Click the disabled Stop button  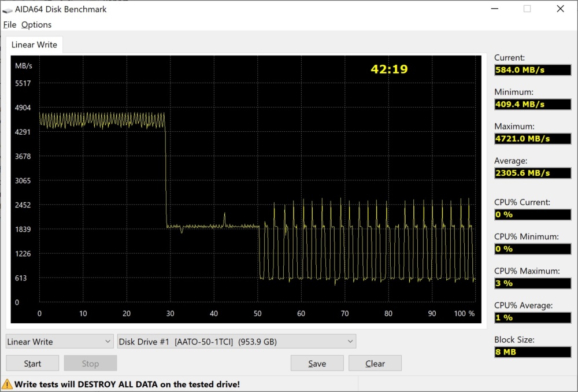tap(90, 363)
